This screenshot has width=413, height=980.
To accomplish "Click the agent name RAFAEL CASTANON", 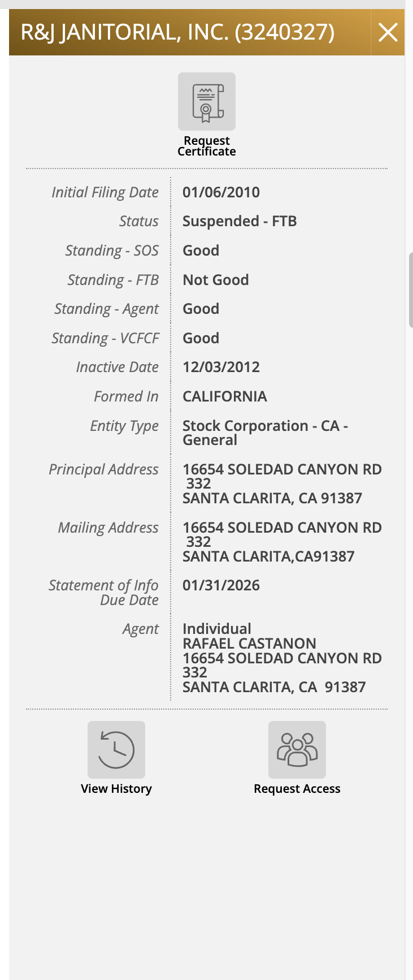I will point(249,644).
